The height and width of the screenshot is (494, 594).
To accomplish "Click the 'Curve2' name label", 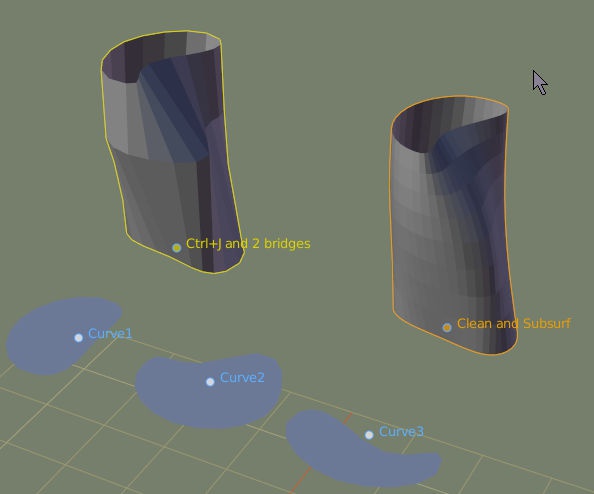I will 242,377.
